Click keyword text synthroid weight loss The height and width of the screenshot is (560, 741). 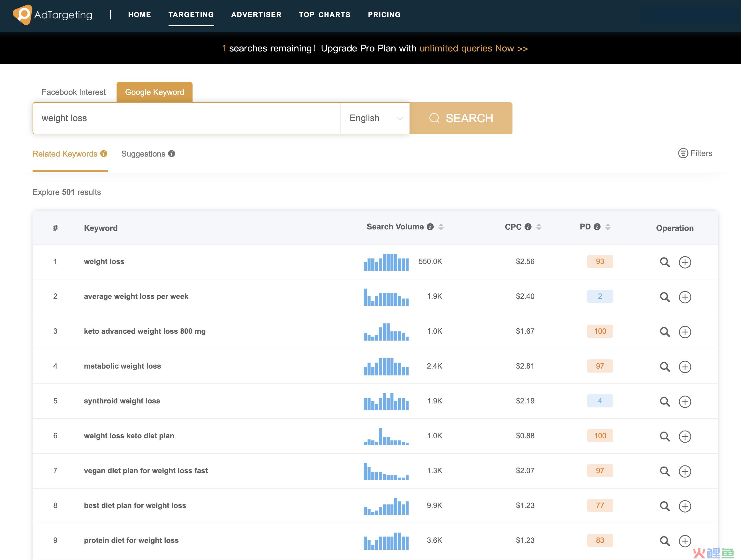122,401
